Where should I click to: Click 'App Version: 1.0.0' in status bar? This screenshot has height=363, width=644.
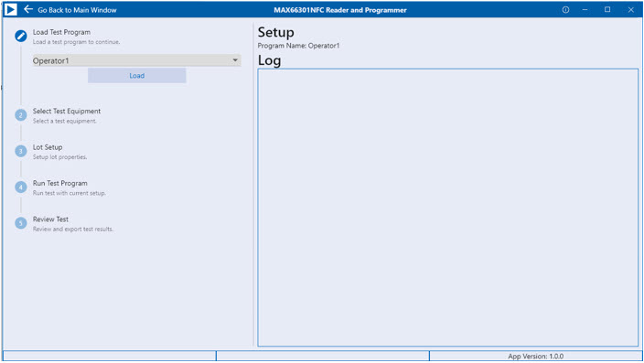pos(535,356)
